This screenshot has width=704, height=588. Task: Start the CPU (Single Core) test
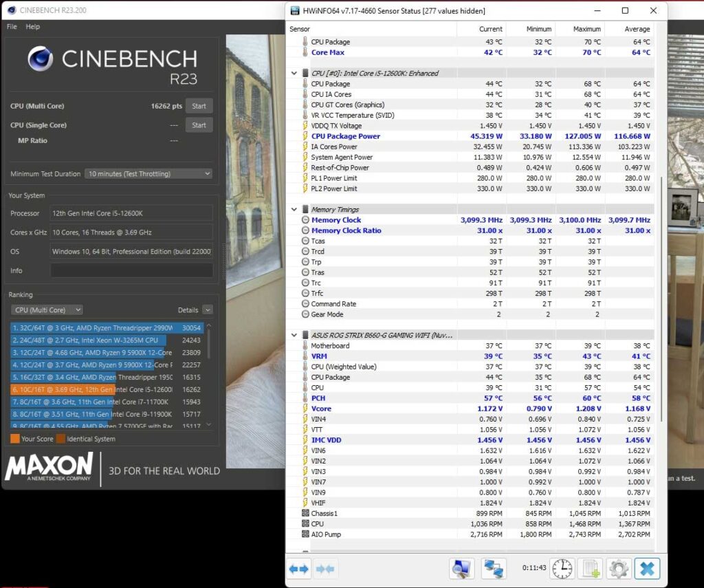click(x=199, y=125)
